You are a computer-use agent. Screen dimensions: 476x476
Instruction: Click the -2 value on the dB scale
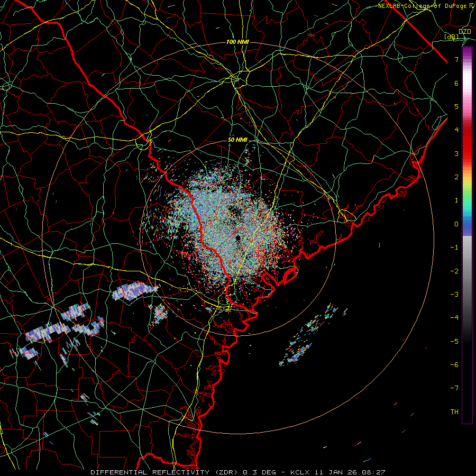pos(454,271)
